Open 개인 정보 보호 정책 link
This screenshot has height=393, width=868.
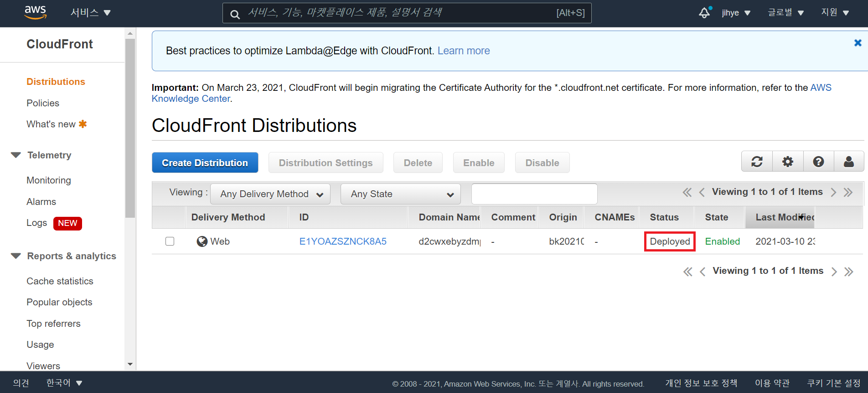[701, 383]
